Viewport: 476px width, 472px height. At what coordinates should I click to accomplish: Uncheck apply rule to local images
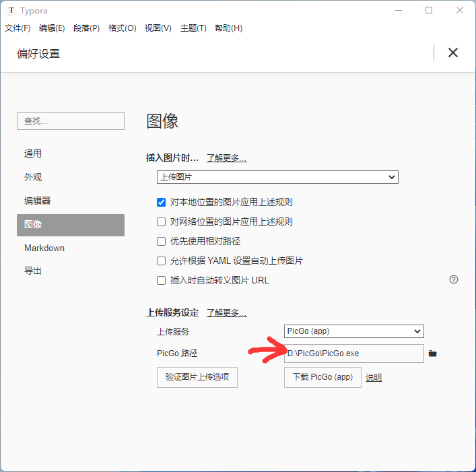point(161,202)
